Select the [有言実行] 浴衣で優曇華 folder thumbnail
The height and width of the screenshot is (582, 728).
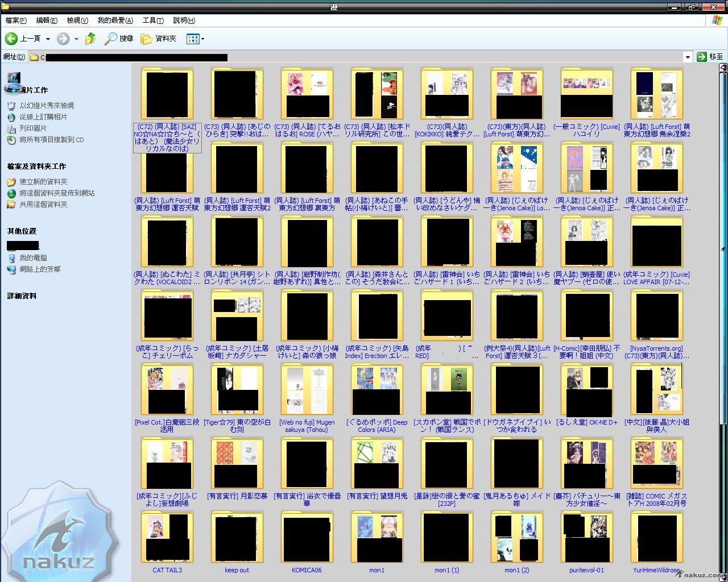pos(307,463)
